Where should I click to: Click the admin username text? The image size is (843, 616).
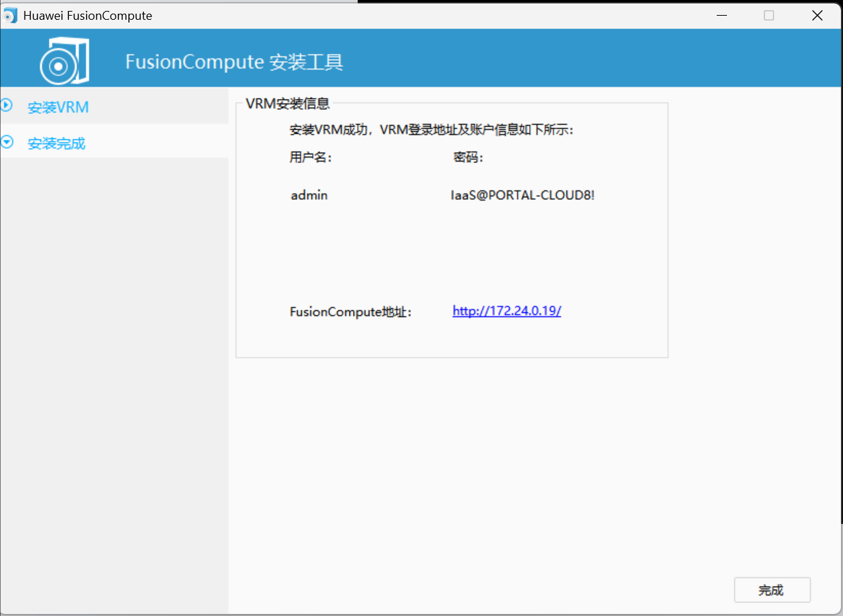tap(309, 195)
